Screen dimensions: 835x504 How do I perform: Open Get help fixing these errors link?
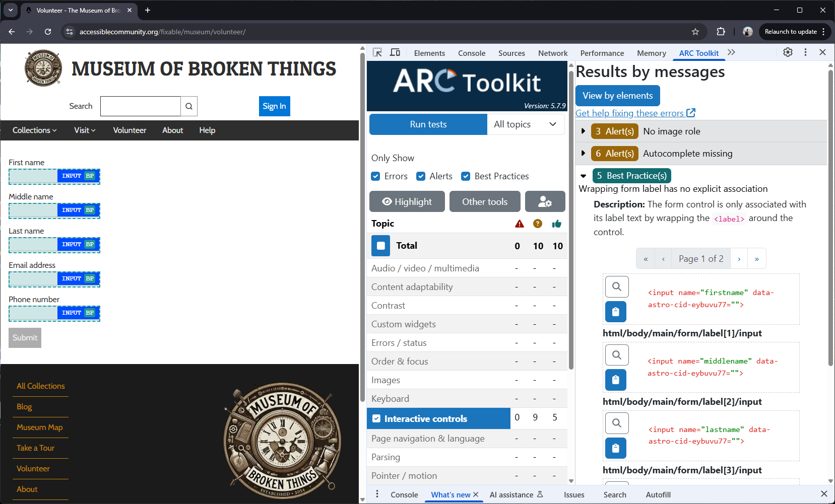coord(635,113)
